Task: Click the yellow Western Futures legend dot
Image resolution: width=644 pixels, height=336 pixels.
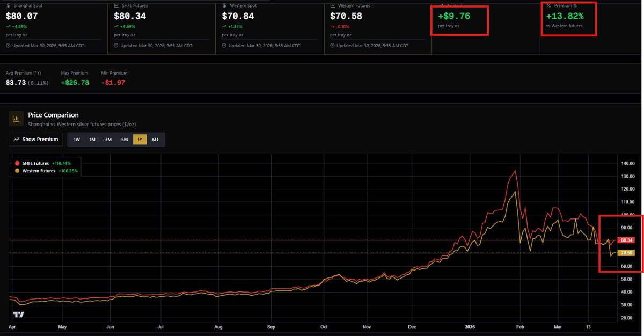Action: [18, 171]
